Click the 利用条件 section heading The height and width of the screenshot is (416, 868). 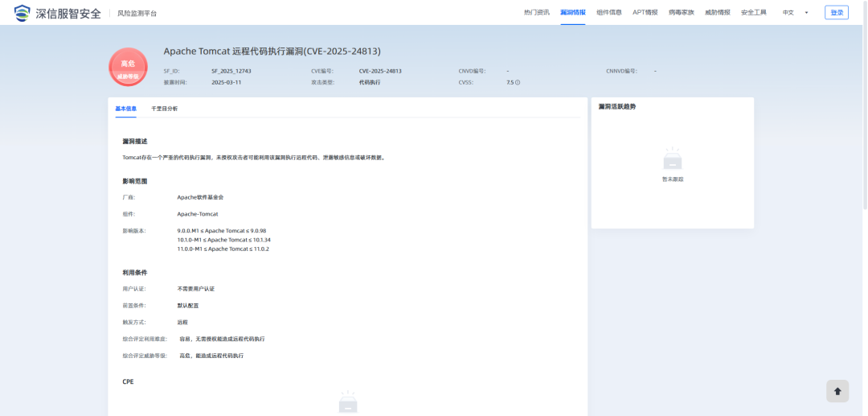[x=134, y=273]
